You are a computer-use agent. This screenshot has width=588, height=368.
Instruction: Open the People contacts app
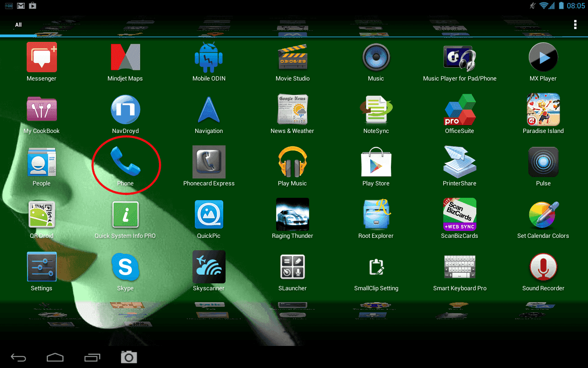click(41, 162)
